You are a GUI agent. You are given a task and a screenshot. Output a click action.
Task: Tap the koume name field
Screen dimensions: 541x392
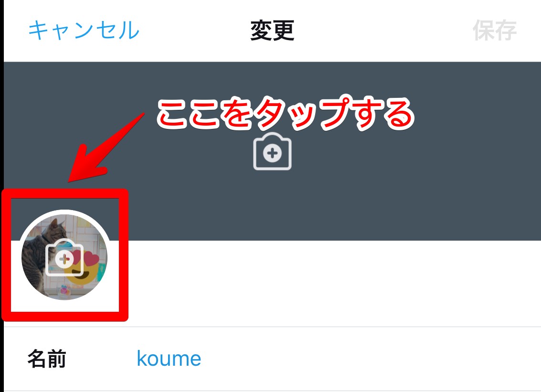click(169, 359)
